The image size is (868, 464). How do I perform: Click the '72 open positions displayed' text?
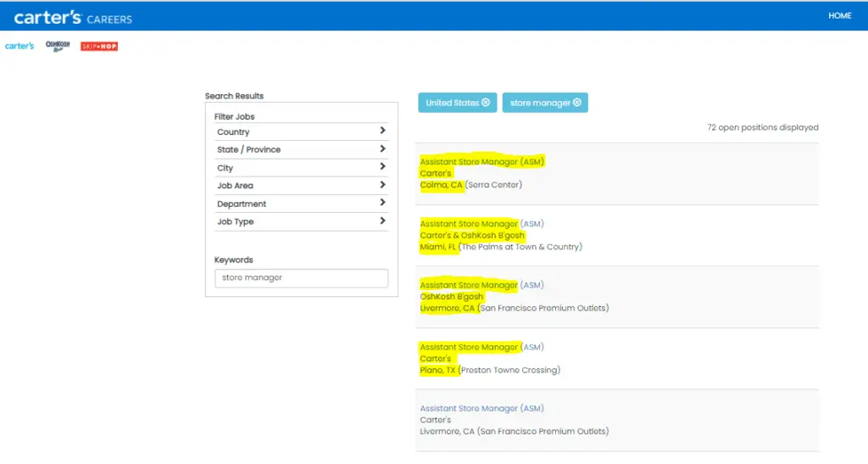pyautogui.click(x=762, y=127)
